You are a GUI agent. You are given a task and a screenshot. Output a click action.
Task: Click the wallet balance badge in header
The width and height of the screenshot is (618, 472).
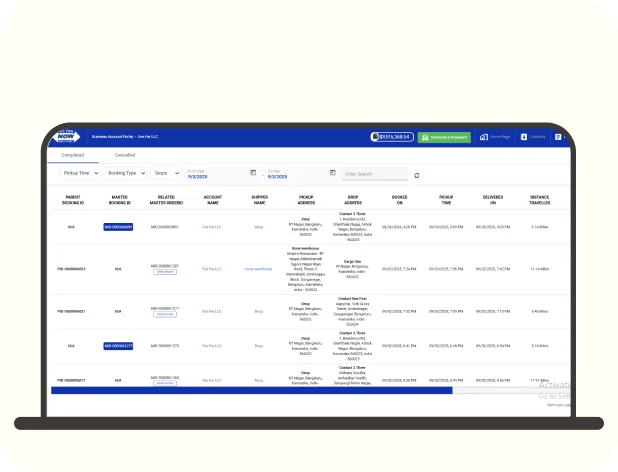[391, 137]
